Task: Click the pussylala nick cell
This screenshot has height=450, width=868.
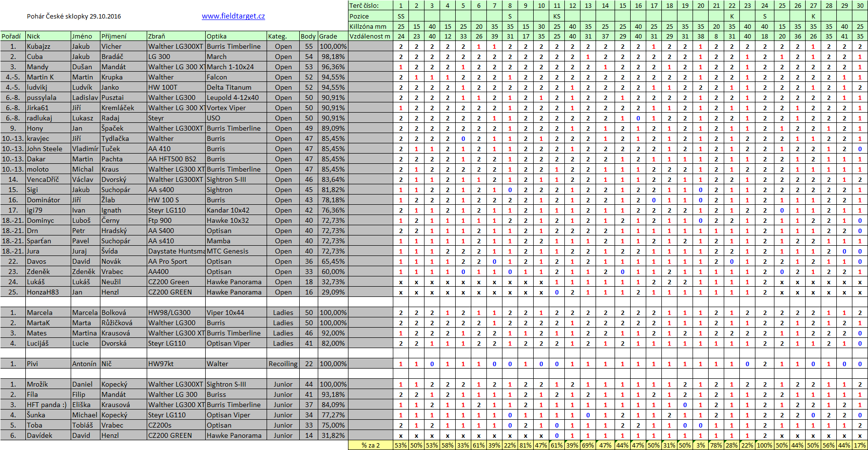Action: point(47,98)
